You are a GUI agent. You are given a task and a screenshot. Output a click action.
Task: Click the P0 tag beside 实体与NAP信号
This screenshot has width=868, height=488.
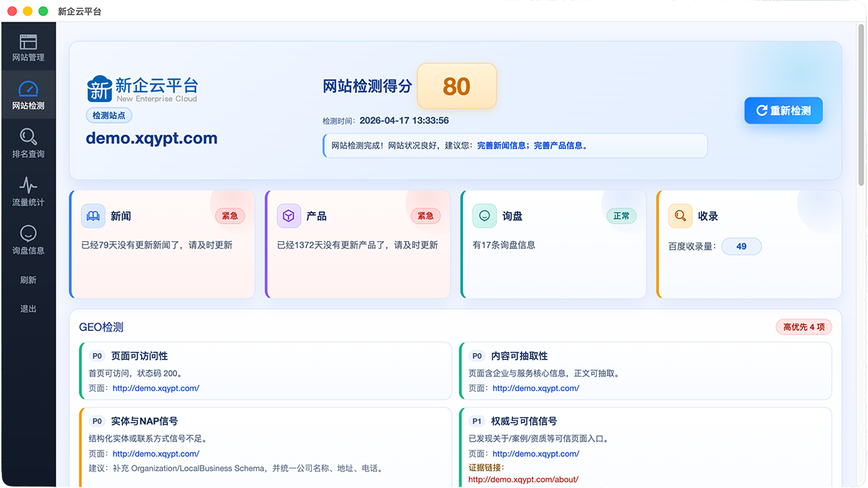97,421
